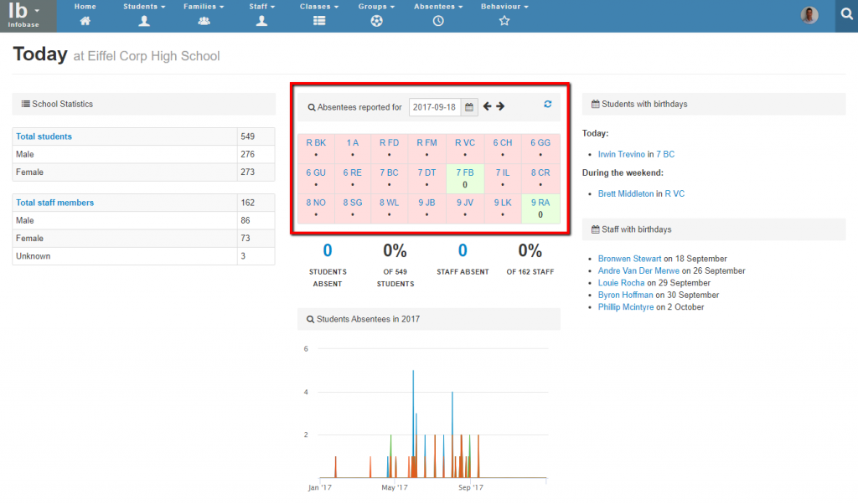Select class 8 NO in absentees grid
This screenshot has width=858, height=504.
click(316, 203)
